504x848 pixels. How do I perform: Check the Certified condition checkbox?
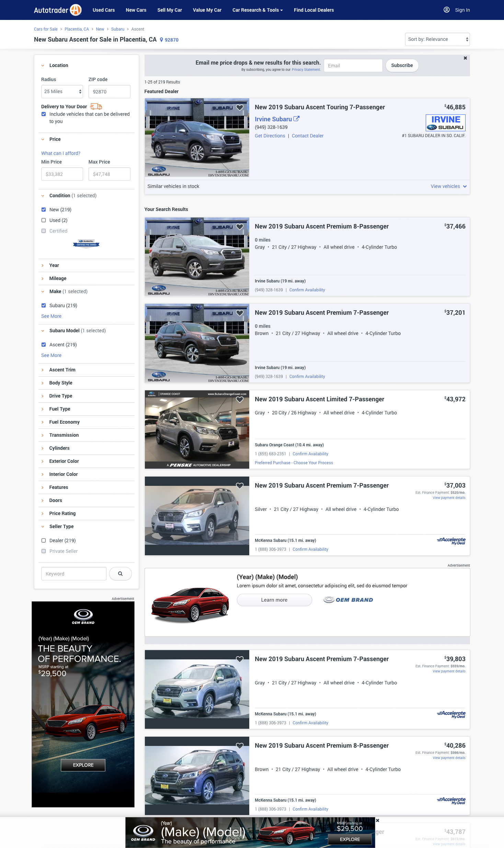click(44, 231)
